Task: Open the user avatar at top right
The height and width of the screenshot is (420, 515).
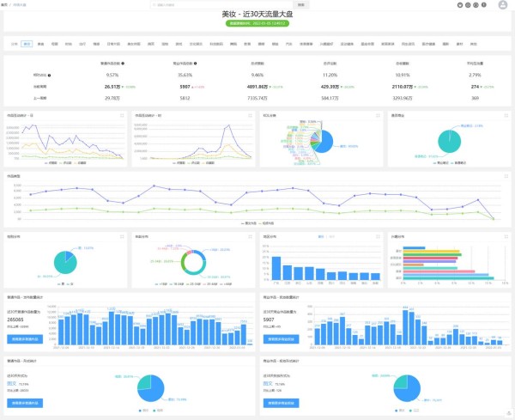Action: coord(502,4)
